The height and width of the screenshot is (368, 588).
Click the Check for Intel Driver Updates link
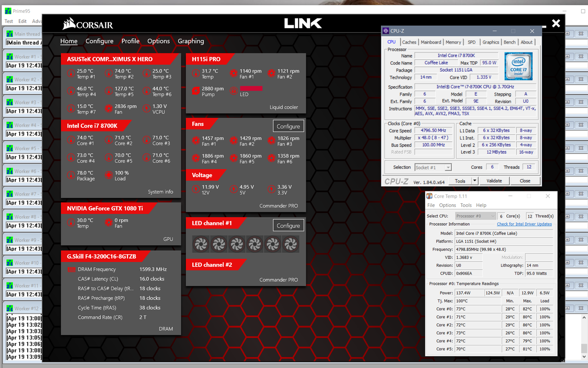point(524,224)
